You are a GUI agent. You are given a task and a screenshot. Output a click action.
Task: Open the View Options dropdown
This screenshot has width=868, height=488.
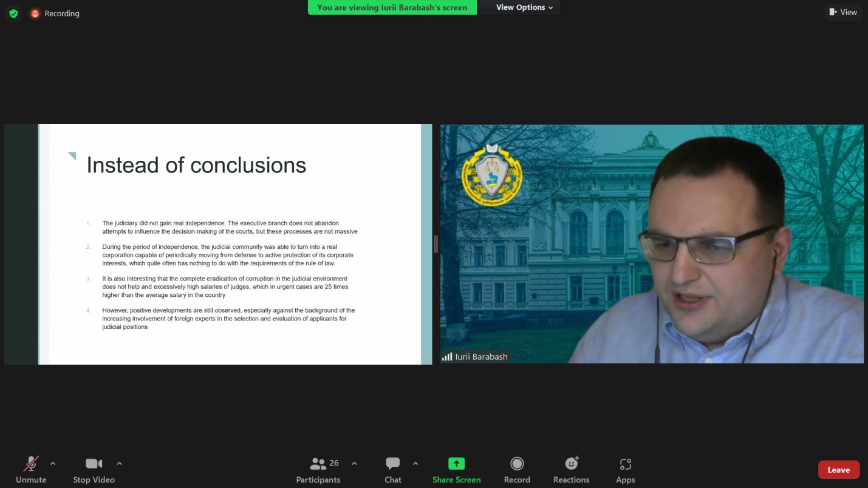tap(524, 7)
